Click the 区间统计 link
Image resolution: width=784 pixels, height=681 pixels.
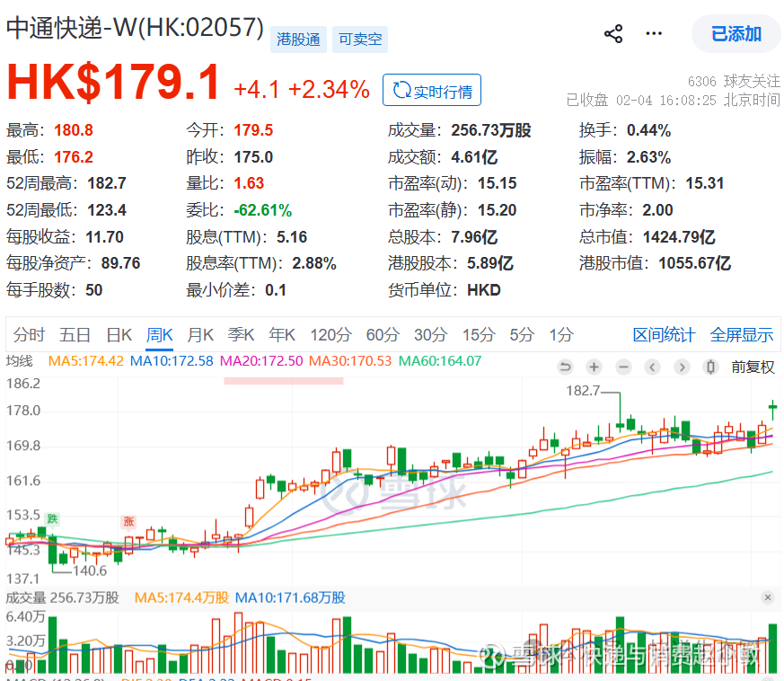[x=664, y=335]
